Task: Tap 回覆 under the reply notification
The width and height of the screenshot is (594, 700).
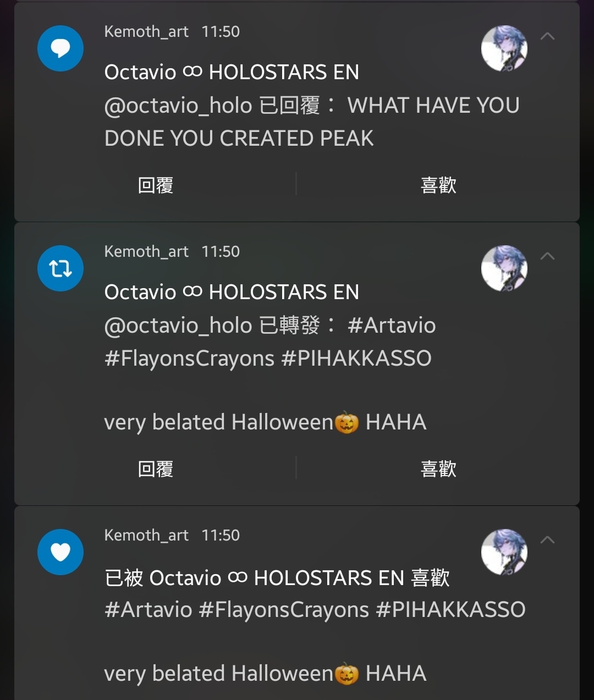Action: (156, 185)
